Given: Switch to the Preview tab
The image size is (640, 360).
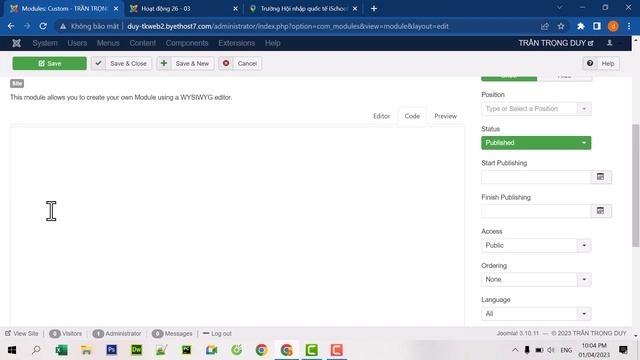Looking at the screenshot, I should coord(445,116).
